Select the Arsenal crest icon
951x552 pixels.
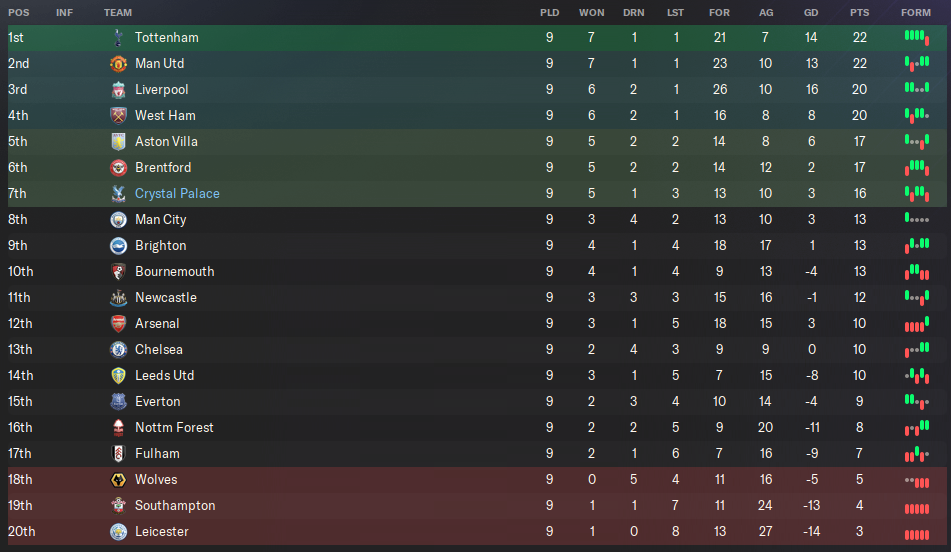118,324
